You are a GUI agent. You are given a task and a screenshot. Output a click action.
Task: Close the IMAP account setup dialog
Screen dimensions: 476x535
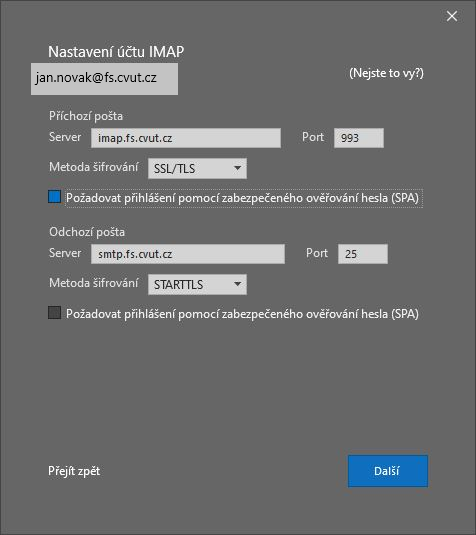point(452,16)
